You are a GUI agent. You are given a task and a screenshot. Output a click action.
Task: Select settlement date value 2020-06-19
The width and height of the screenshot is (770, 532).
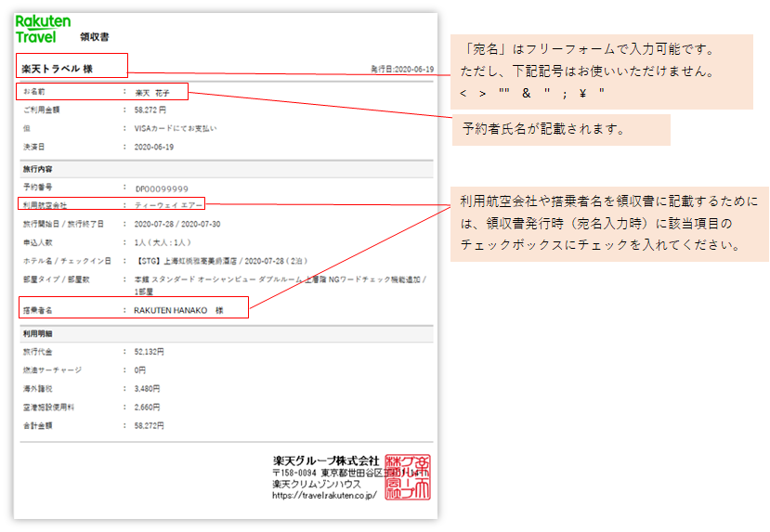click(x=153, y=147)
